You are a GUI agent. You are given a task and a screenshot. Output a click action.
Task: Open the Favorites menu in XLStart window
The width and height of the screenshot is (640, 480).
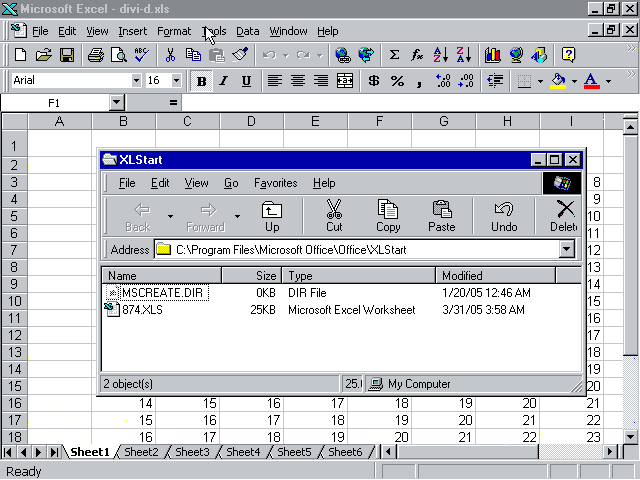[x=276, y=183]
